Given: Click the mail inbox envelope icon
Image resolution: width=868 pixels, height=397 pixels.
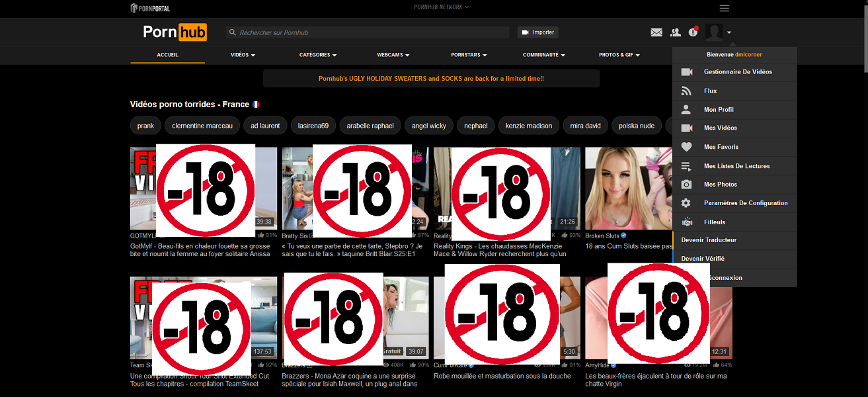Looking at the screenshot, I should pos(656,32).
